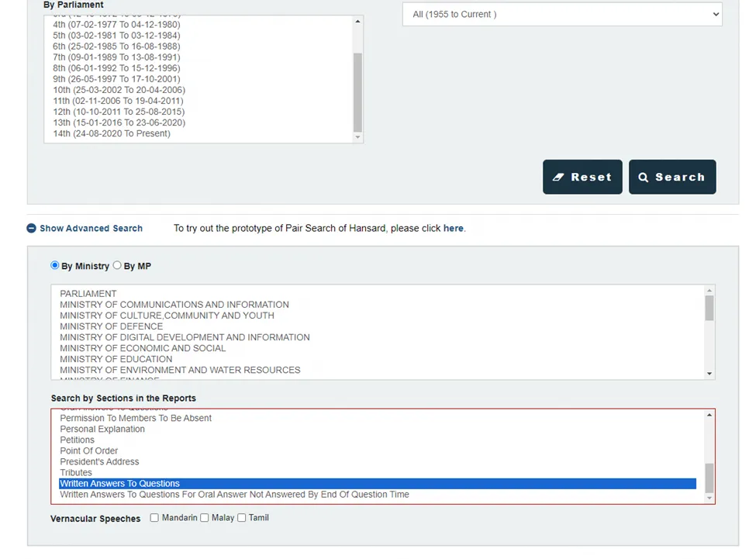Select 14th Parliament (24-08-2020 To Present)
The height and width of the screenshot is (559, 756).
(x=112, y=134)
